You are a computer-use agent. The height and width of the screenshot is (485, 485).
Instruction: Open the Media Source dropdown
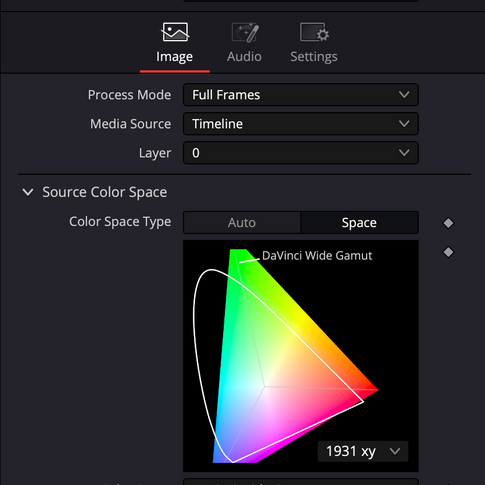[301, 124]
